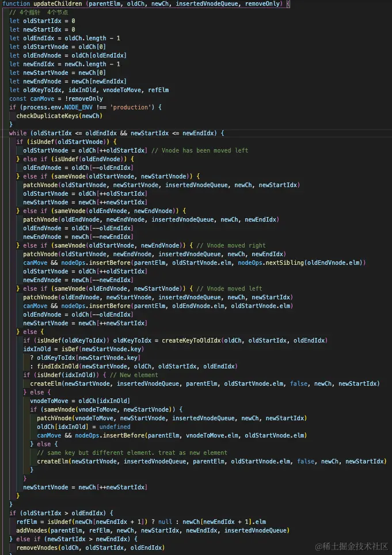Click the 'patchVnode(oldEndVnode, newEndVnode' call line

(x=151, y=219)
